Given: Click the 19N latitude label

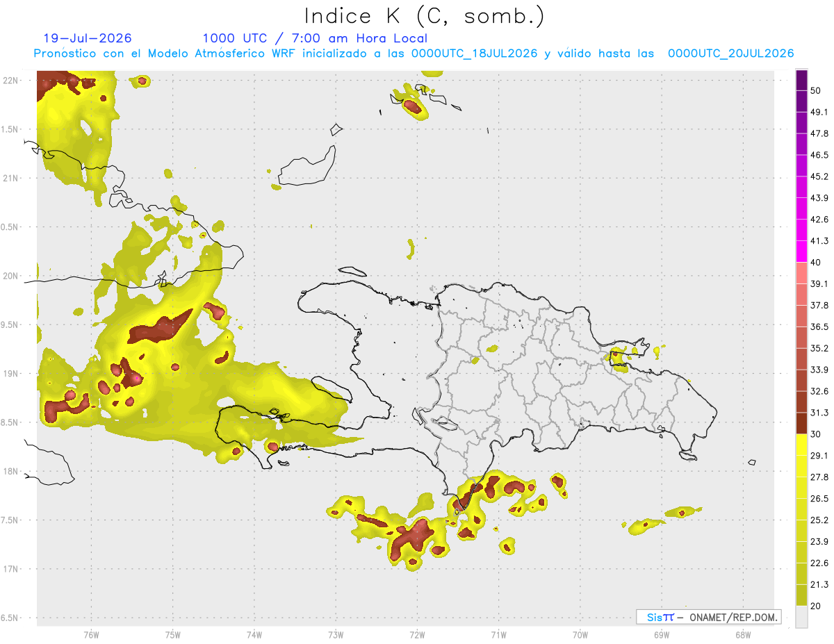Looking at the screenshot, I should [x=10, y=374].
